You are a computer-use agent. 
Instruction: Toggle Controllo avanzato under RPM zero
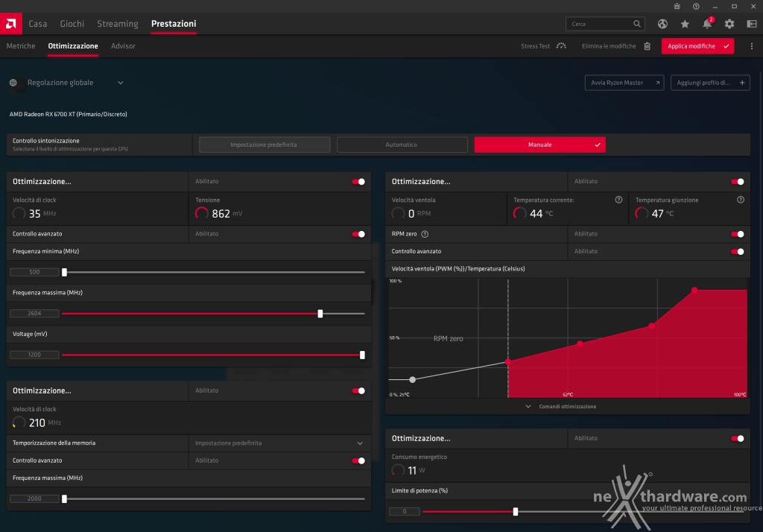point(738,252)
